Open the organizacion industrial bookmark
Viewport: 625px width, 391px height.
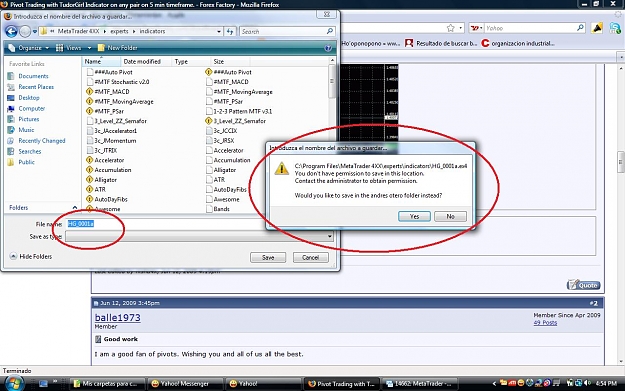(518, 43)
